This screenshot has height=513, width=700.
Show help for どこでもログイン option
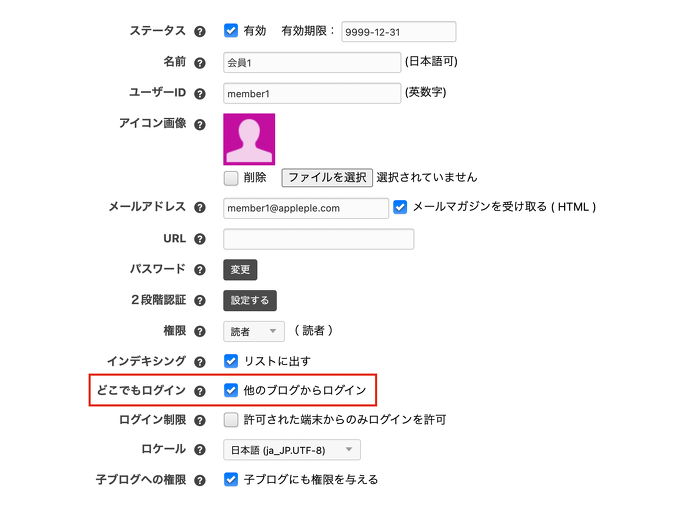(200, 391)
